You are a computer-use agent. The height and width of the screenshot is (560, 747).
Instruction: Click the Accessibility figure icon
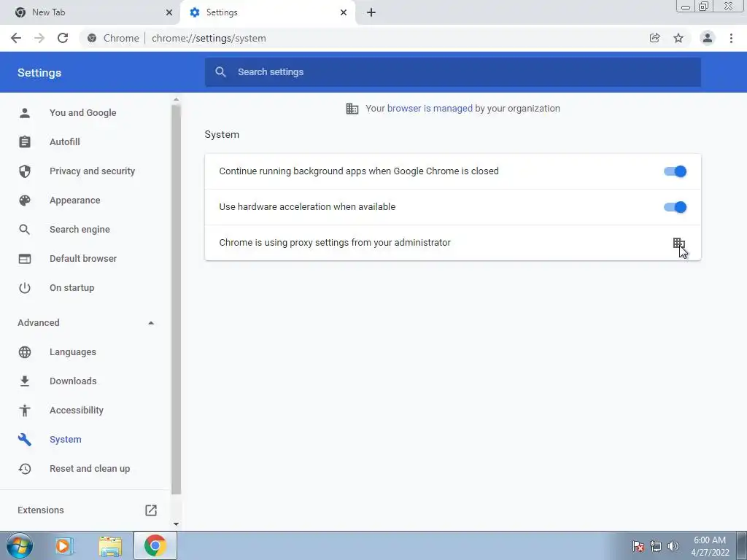(25, 411)
